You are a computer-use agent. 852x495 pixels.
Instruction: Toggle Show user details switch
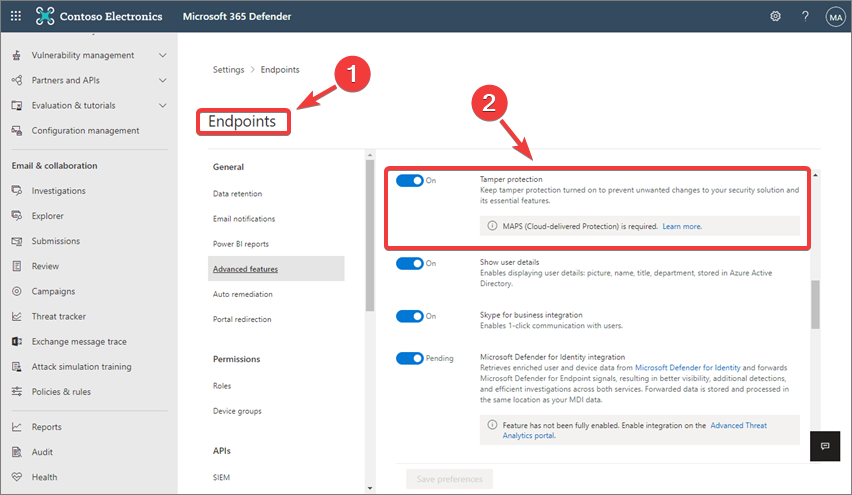pyautogui.click(x=410, y=264)
